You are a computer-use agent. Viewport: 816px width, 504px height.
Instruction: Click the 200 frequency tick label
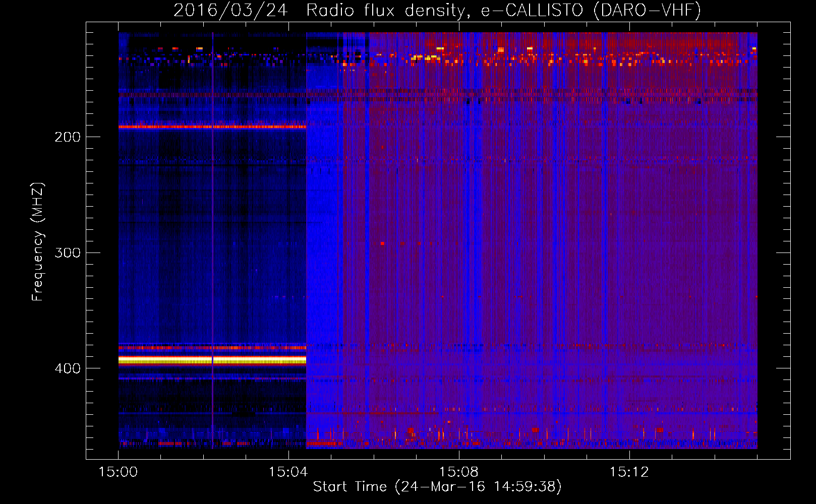click(68, 137)
